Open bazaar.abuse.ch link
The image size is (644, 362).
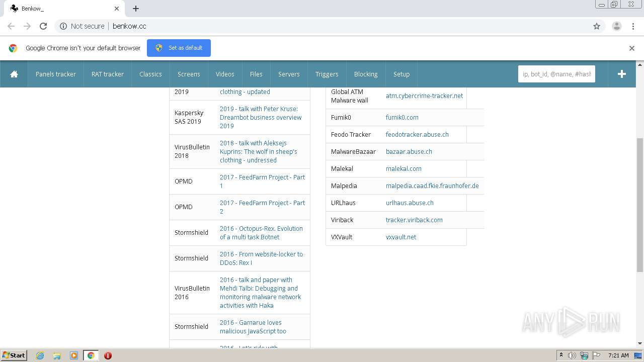click(x=409, y=151)
